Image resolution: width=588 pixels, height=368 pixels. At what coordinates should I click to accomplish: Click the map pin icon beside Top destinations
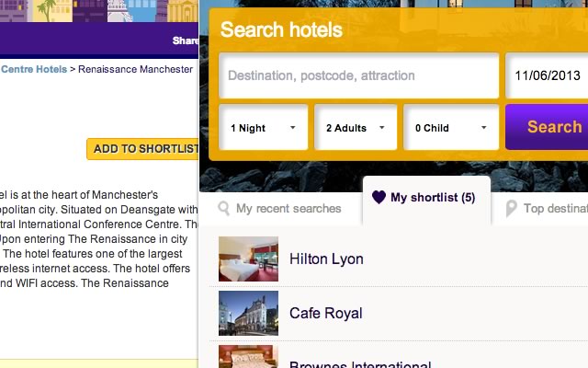click(x=511, y=208)
